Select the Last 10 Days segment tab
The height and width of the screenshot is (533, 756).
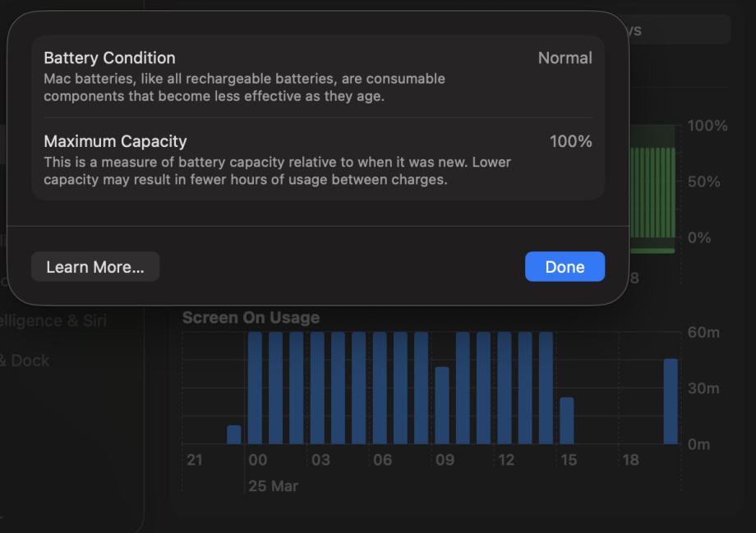coord(674,30)
